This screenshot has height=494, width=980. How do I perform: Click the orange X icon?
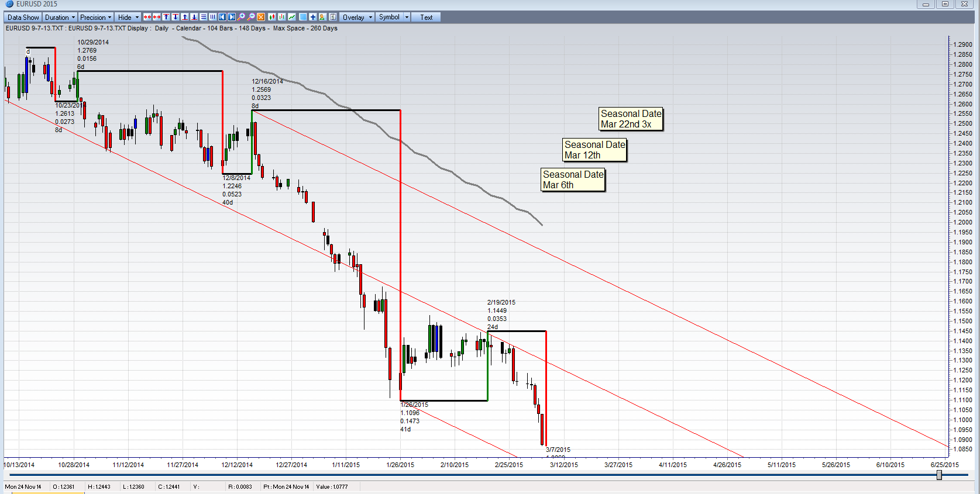point(261,17)
